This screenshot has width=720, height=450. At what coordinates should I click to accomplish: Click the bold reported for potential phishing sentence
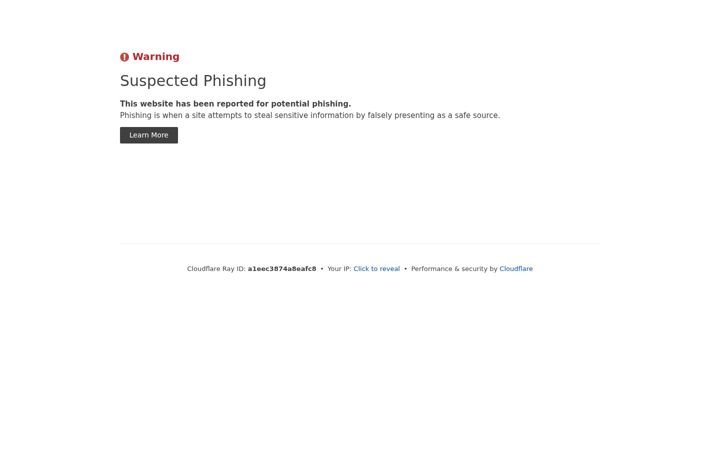coord(235,104)
